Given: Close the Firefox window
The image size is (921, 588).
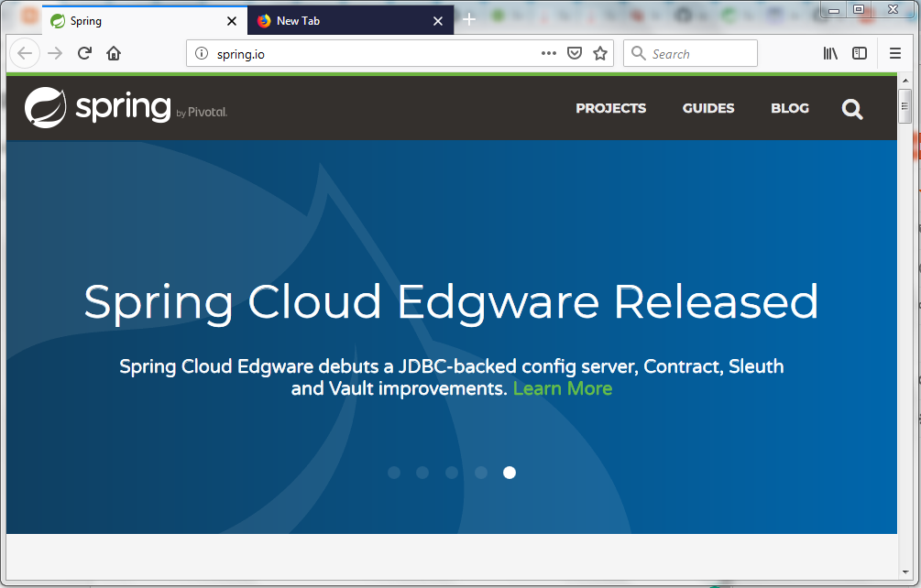Looking at the screenshot, I should (x=893, y=9).
